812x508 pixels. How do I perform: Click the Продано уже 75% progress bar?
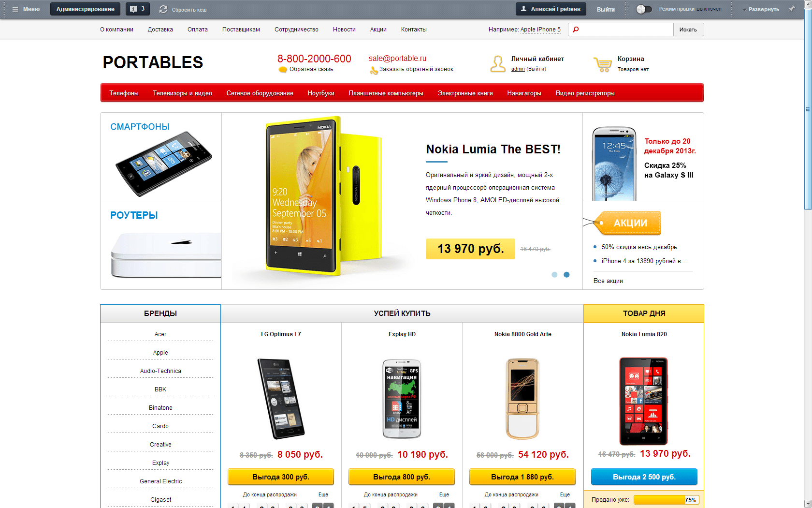(666, 500)
